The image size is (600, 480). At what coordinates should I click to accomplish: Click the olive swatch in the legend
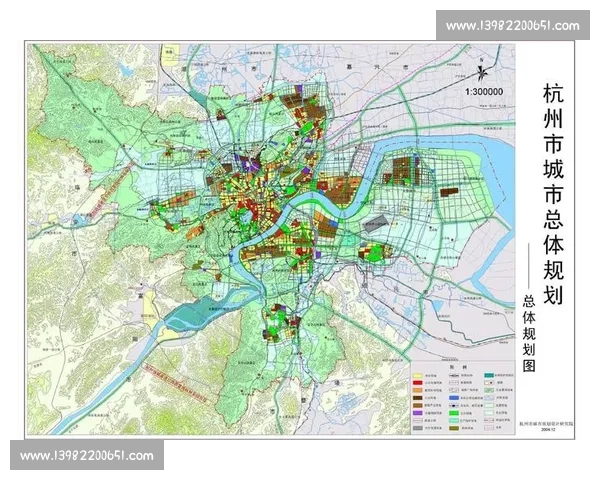(x=454, y=428)
